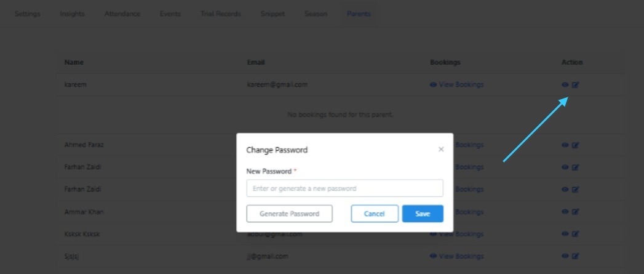
Task: Select the Trial Records tab
Action: tap(221, 14)
